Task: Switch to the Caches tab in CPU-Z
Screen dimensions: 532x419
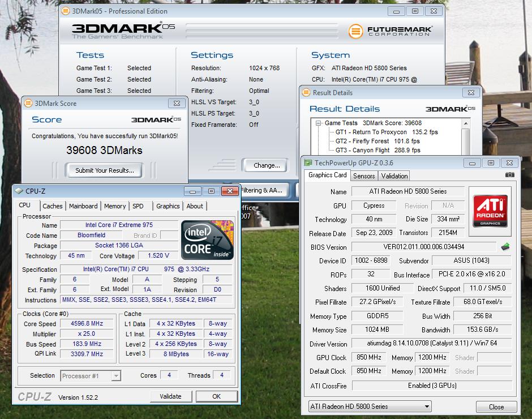Action: (53, 206)
